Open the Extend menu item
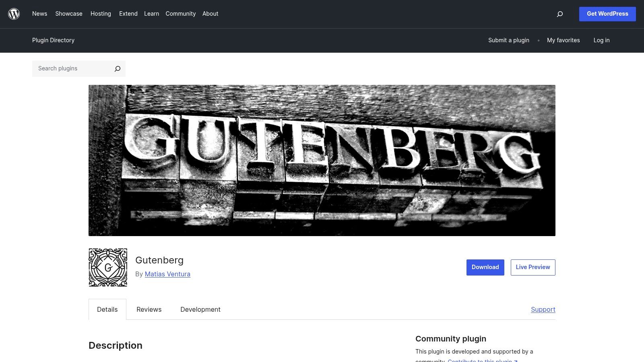The image size is (644, 362). point(128,14)
